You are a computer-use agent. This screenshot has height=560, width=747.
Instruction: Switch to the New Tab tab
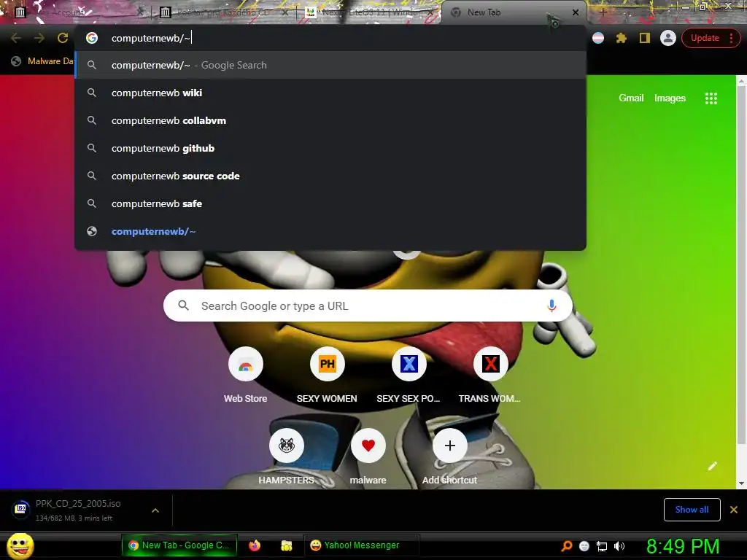(514, 12)
